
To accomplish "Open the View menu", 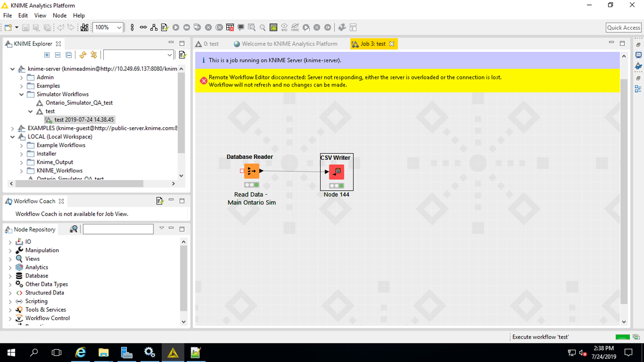I will pos(40,16).
